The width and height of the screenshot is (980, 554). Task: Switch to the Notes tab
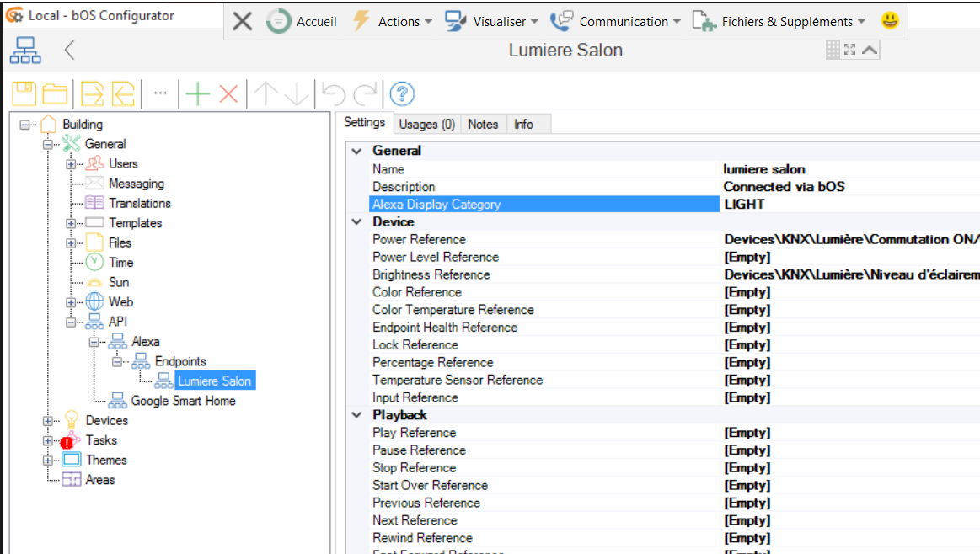pos(483,125)
